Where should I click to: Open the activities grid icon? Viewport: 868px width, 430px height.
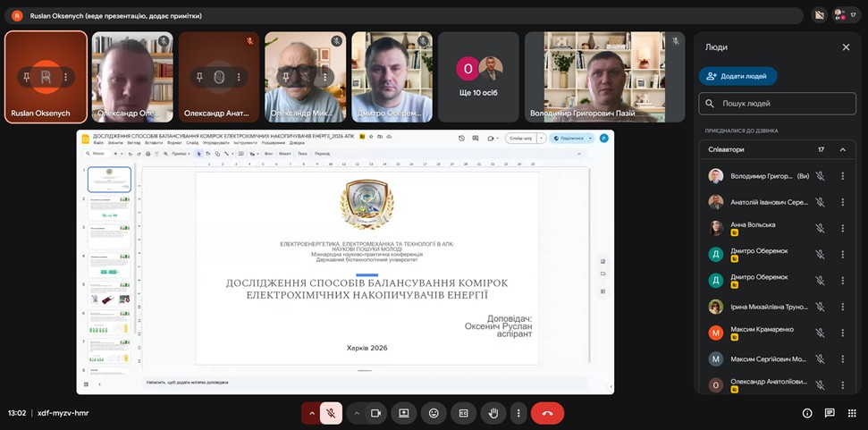(x=852, y=413)
